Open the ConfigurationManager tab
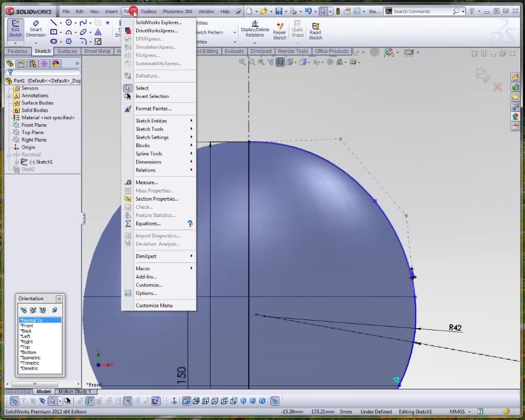Viewport: 525px width, 420px height. tap(33, 63)
